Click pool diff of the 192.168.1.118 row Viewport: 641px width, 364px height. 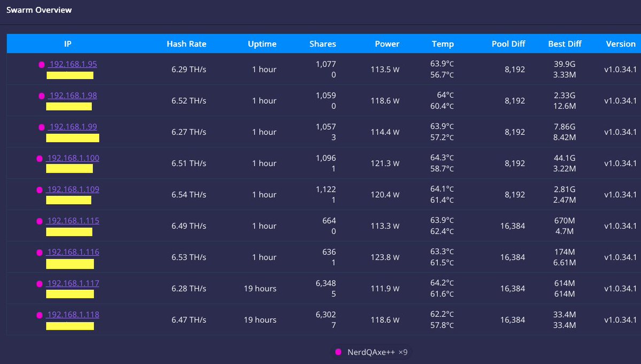pos(513,320)
